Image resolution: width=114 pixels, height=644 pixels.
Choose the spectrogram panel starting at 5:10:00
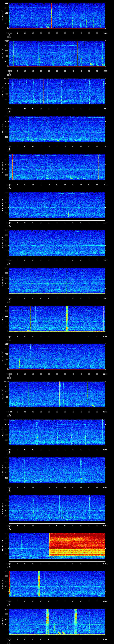(57, 357)
